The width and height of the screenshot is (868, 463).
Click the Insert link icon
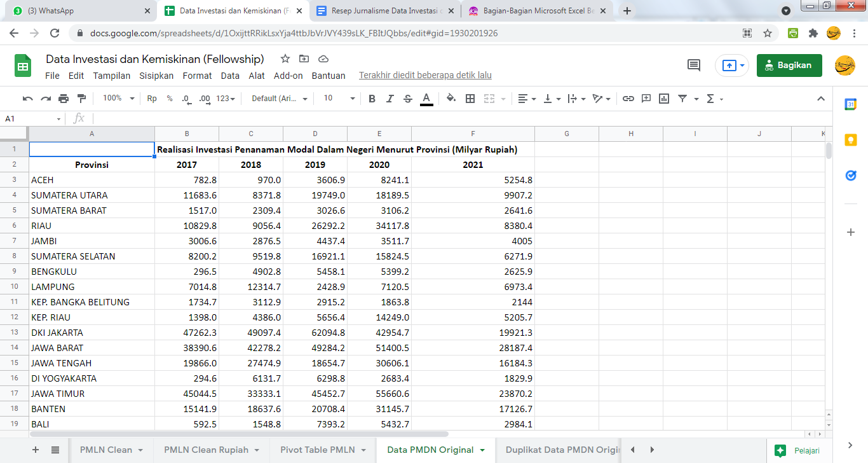point(628,99)
